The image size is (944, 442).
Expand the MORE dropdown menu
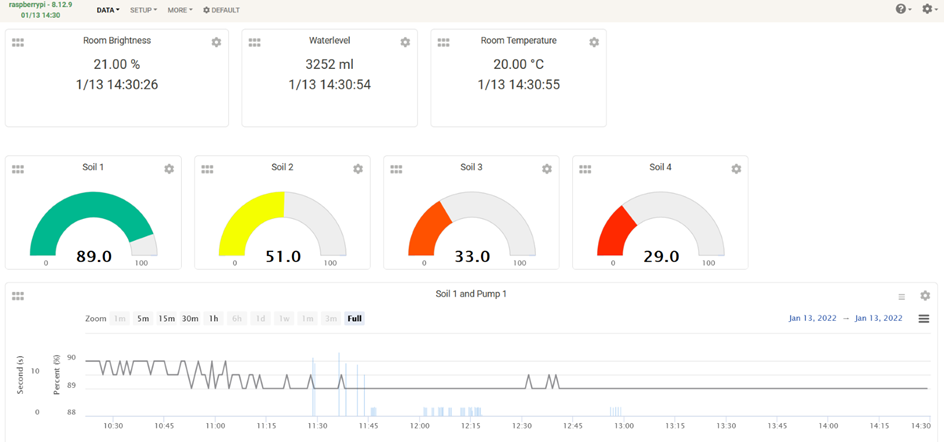pyautogui.click(x=180, y=10)
